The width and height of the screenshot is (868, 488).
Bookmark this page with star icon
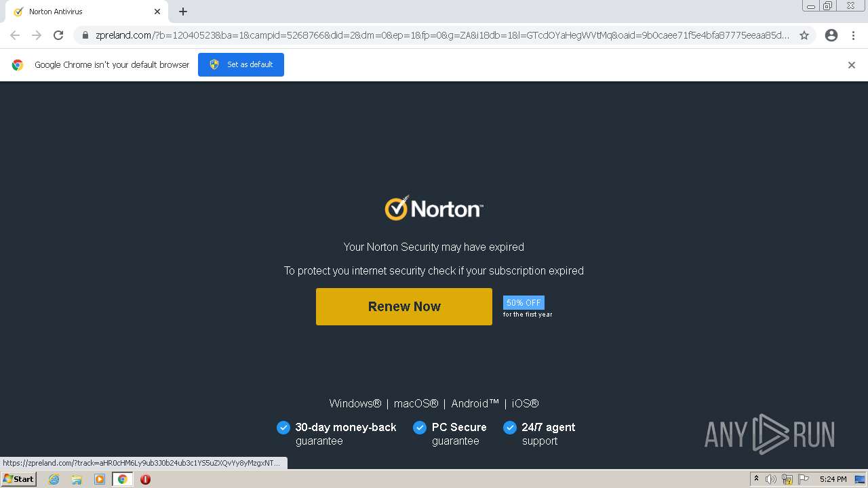[x=804, y=35]
